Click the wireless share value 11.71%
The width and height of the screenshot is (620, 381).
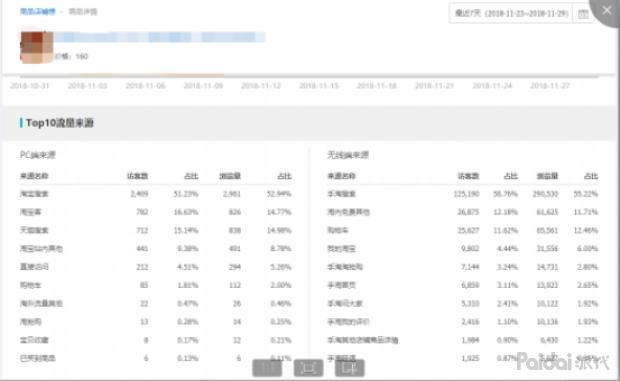tap(586, 212)
